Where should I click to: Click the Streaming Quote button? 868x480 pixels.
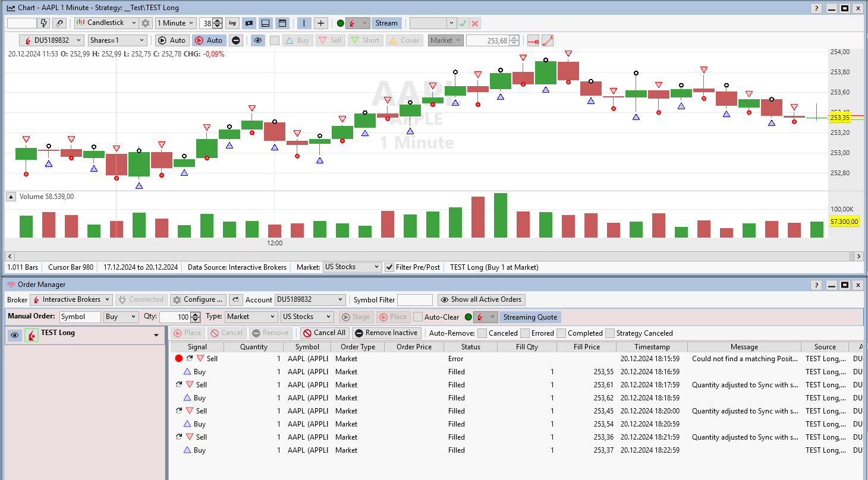[530, 317]
